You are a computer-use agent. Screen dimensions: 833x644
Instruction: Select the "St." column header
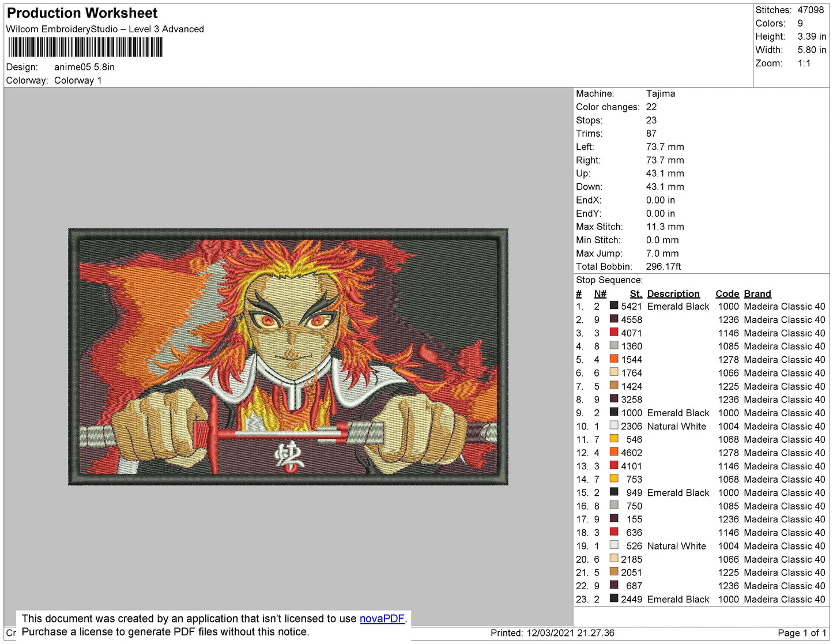click(x=636, y=293)
